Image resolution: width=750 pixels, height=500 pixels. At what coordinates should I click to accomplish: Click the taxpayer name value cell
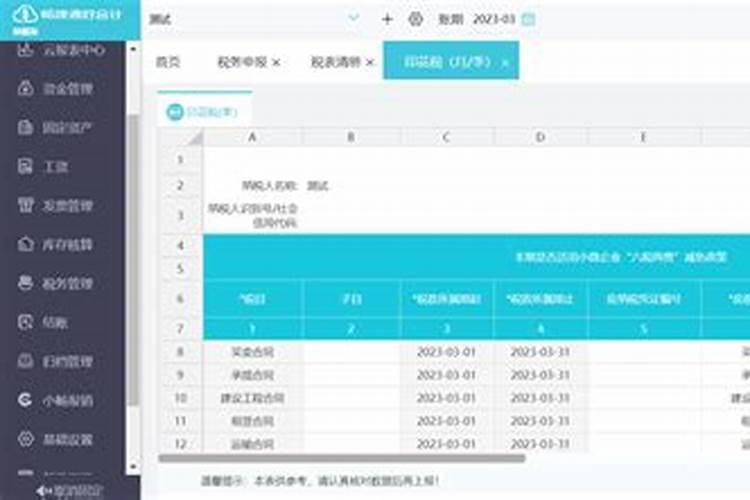pos(351,186)
